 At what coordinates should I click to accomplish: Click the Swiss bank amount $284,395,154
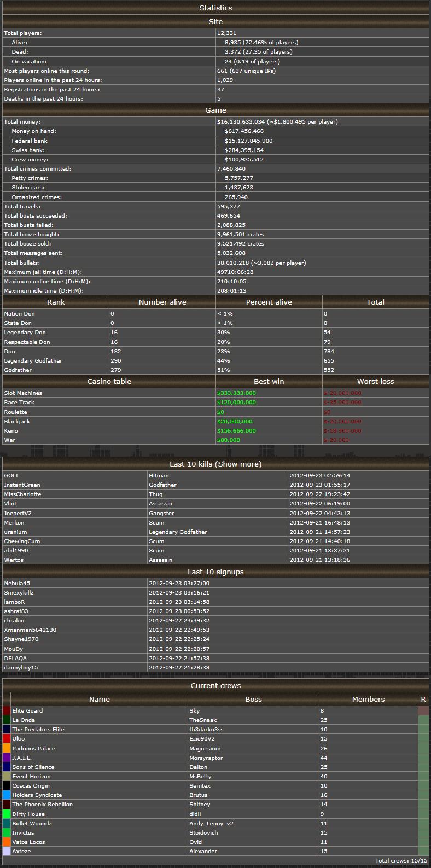244,150
